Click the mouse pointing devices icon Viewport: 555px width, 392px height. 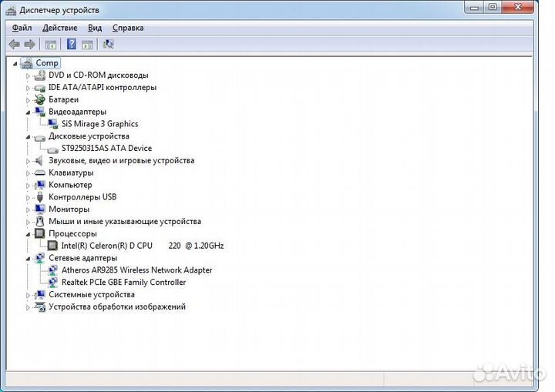(40, 222)
